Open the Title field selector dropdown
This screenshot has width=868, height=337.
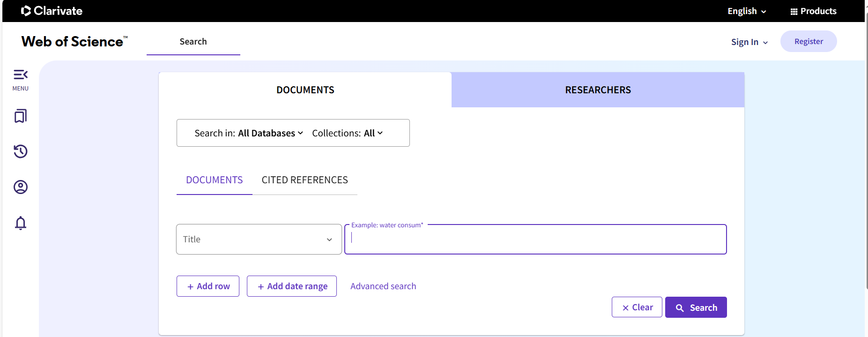pos(259,239)
